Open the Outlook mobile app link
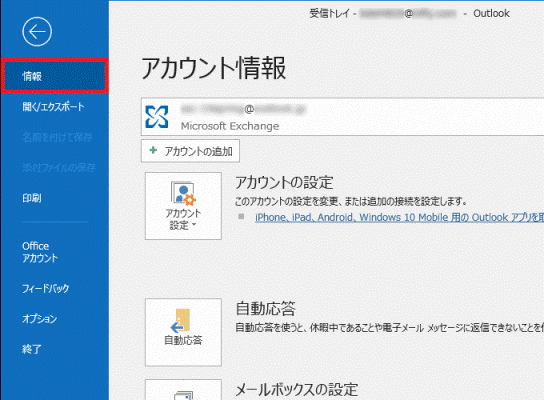 tap(399, 218)
